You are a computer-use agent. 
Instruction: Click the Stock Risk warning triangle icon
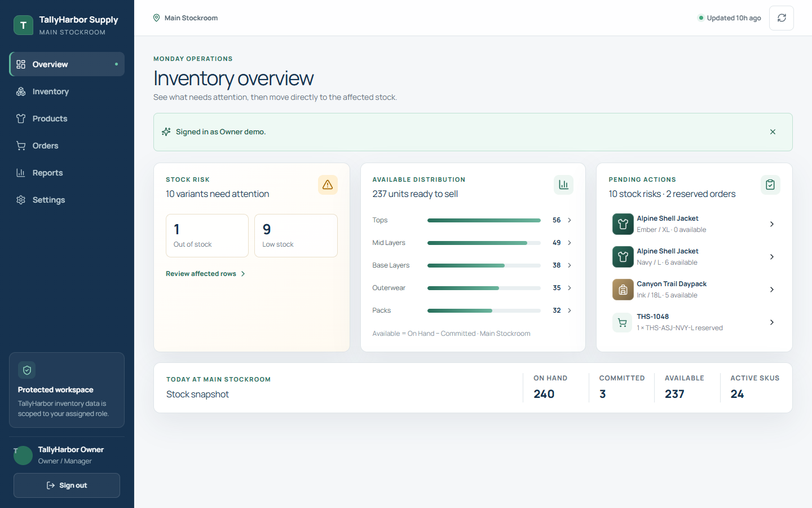pos(328,185)
